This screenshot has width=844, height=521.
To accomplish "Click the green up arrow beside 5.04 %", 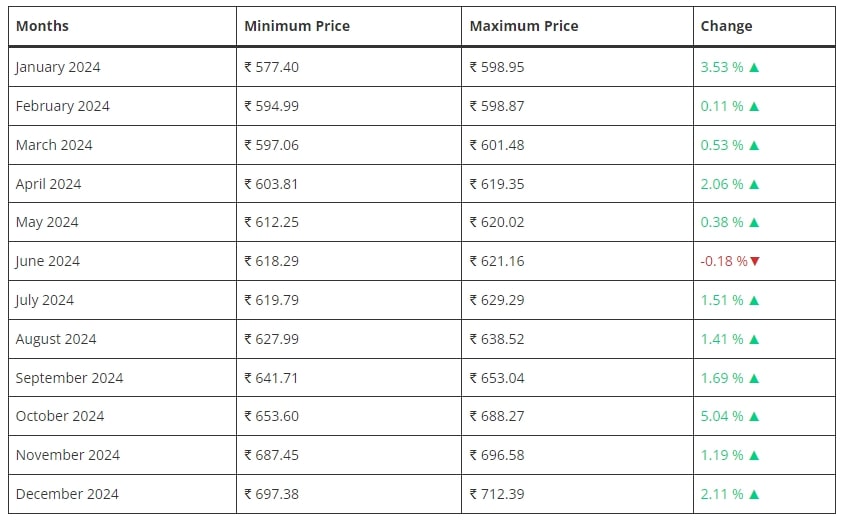I will click(x=754, y=416).
